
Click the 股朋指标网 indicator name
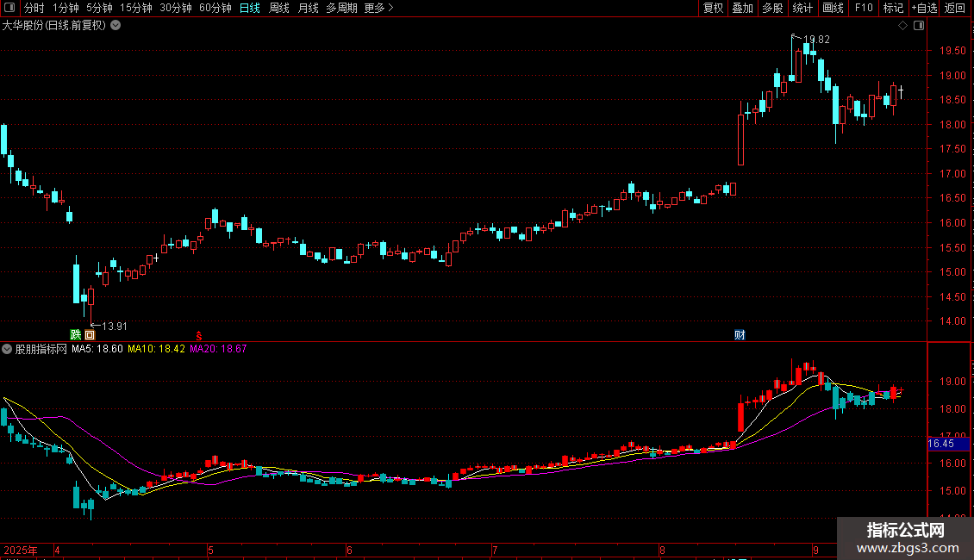click(41, 349)
